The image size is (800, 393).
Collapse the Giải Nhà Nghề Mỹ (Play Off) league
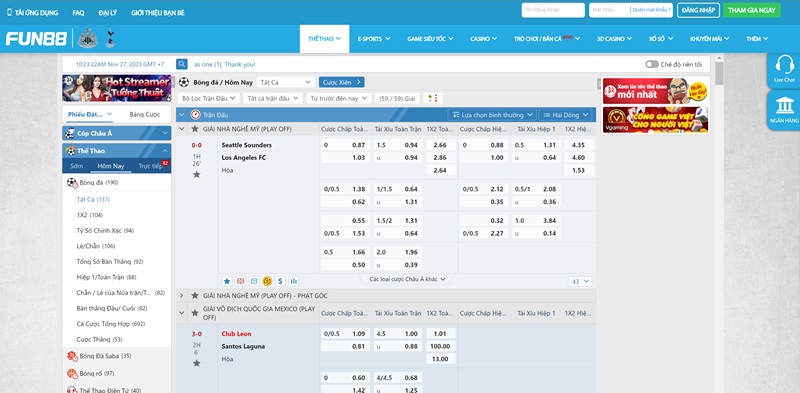181,129
